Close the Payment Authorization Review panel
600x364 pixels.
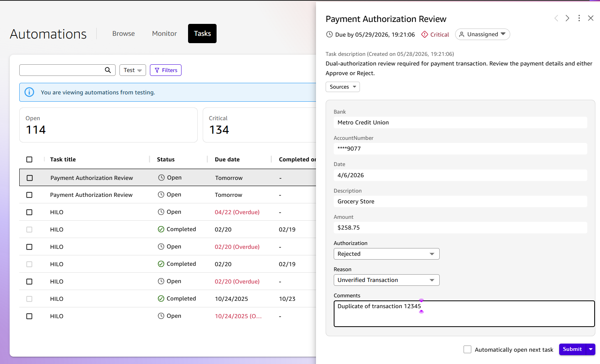coord(591,18)
